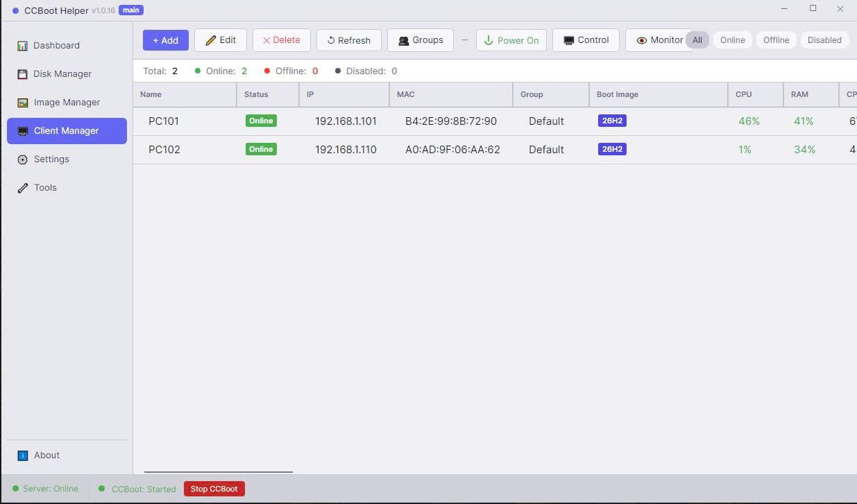Filter clients by Offline
Screen dimensions: 857x504
pos(776,40)
